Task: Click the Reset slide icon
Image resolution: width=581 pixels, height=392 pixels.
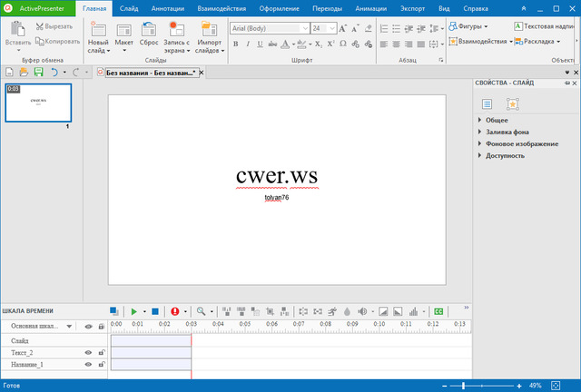Action: [149, 32]
